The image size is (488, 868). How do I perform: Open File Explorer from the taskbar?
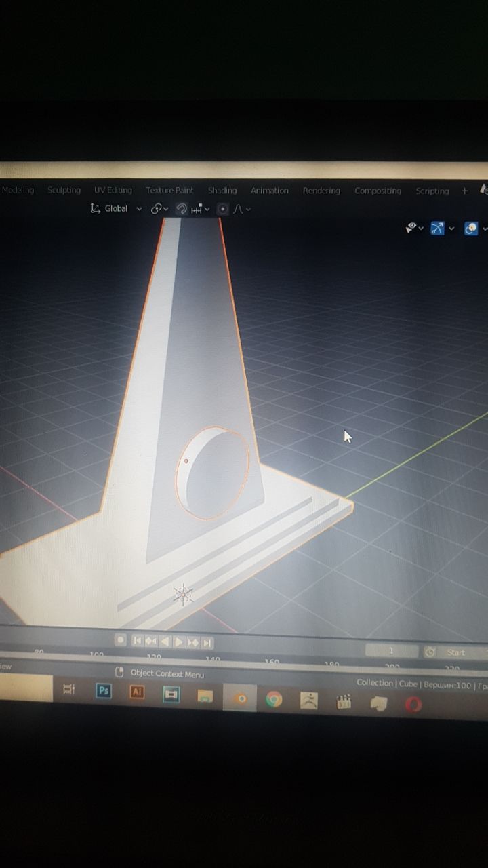click(205, 696)
